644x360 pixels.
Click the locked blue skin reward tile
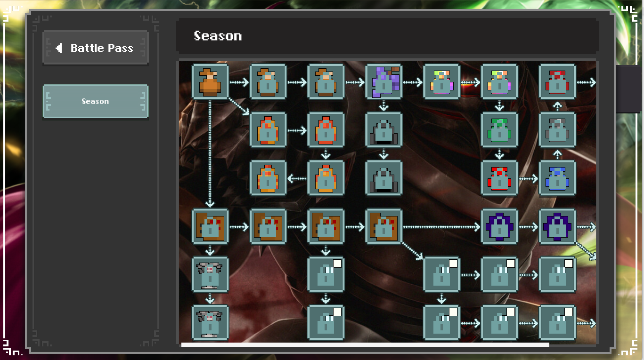(558, 178)
